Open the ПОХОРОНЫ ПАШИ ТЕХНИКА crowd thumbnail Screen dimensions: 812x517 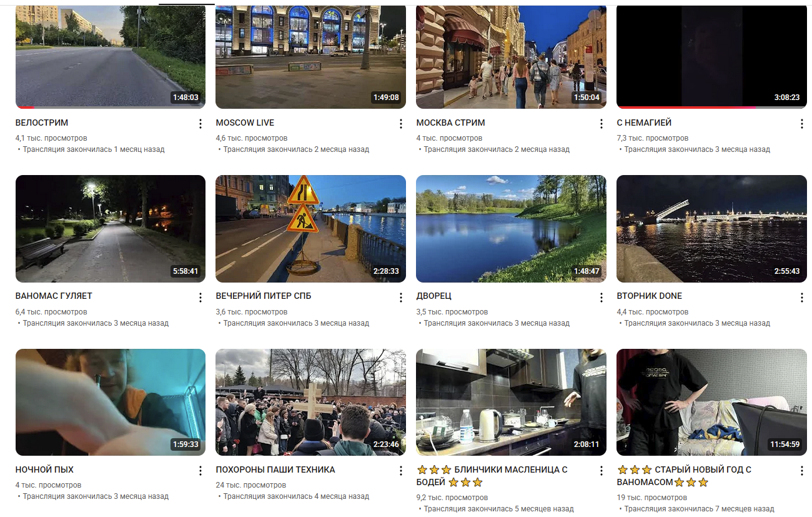[x=310, y=403]
